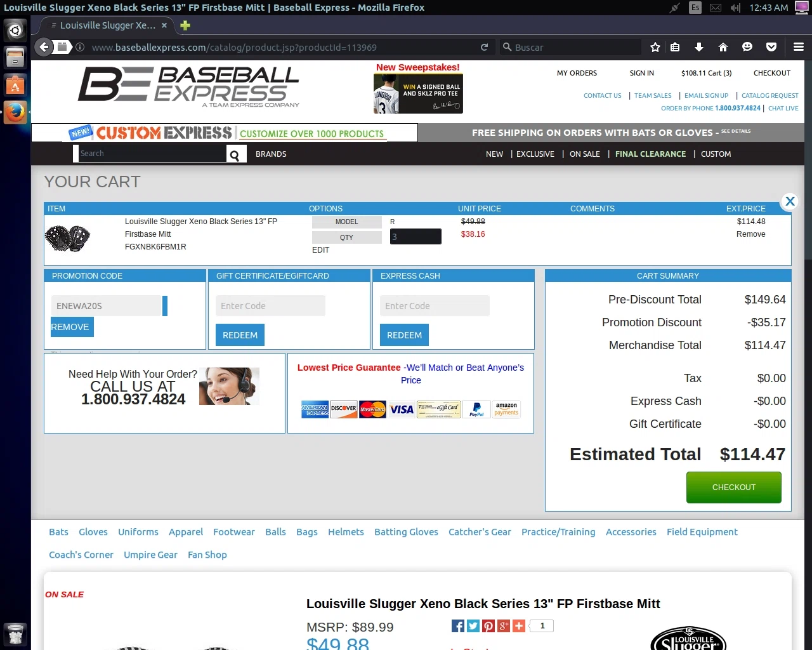
Task: Click EDIT under cart item options
Action: pos(320,250)
